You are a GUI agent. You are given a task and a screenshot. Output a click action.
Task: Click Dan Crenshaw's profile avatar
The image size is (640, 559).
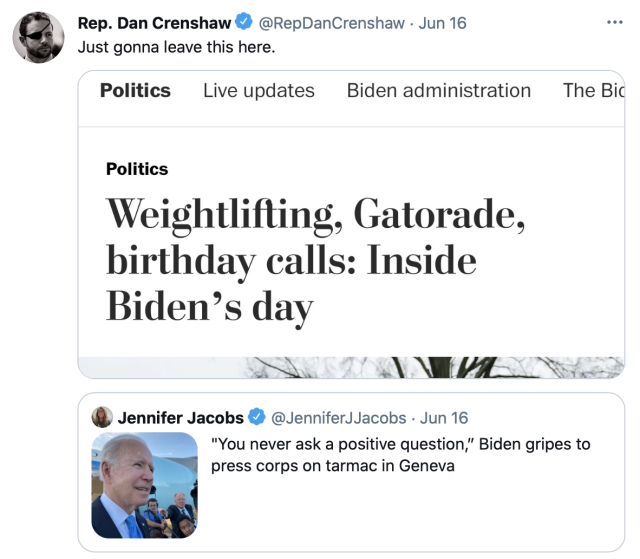(37, 40)
